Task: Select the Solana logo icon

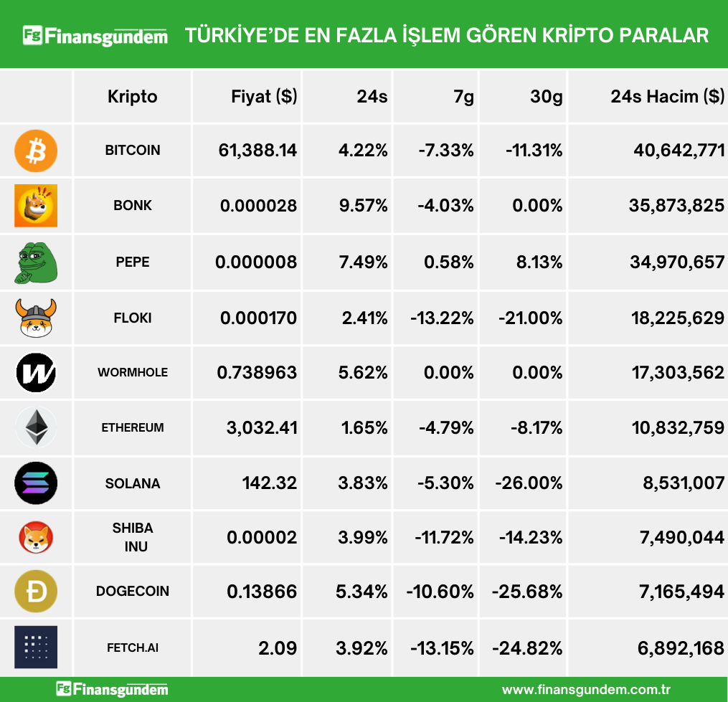Action: pos(36,483)
